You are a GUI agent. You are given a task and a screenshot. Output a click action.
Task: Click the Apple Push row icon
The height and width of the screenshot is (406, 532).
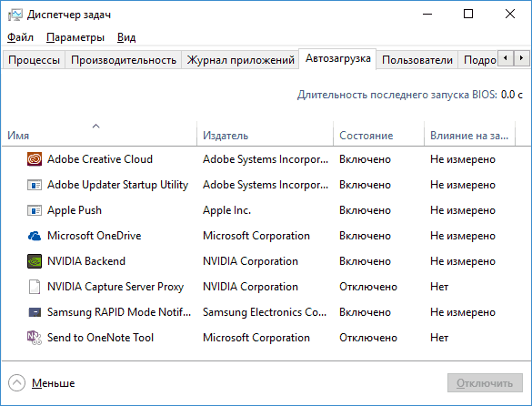point(35,210)
